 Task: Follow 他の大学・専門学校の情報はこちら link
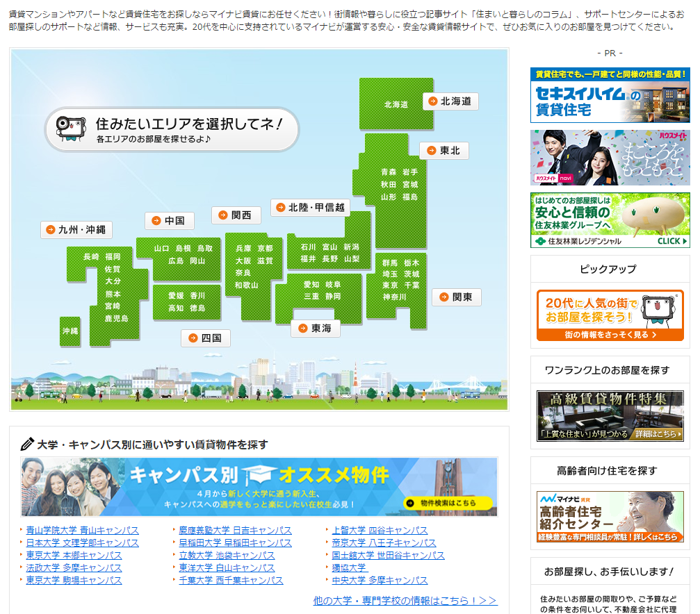(405, 601)
